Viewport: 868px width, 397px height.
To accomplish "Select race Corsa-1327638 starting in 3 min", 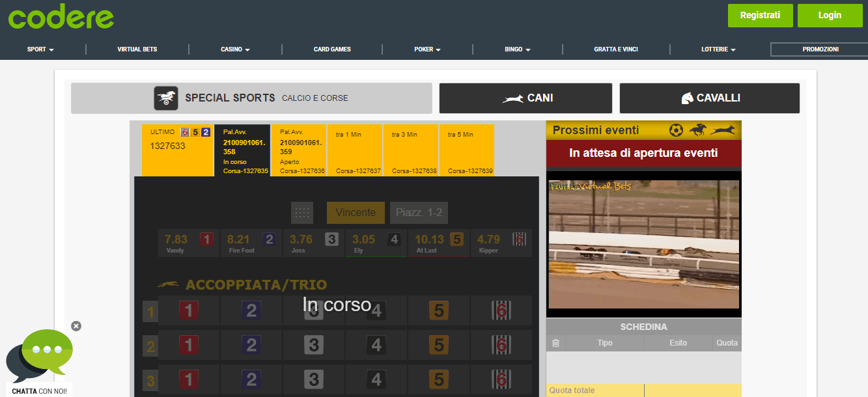I will coord(411,150).
